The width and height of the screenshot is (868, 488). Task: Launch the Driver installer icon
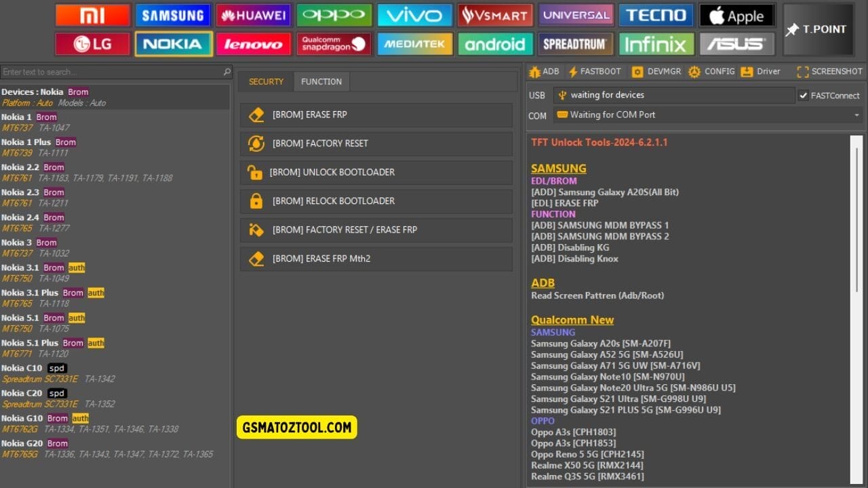(x=759, y=71)
